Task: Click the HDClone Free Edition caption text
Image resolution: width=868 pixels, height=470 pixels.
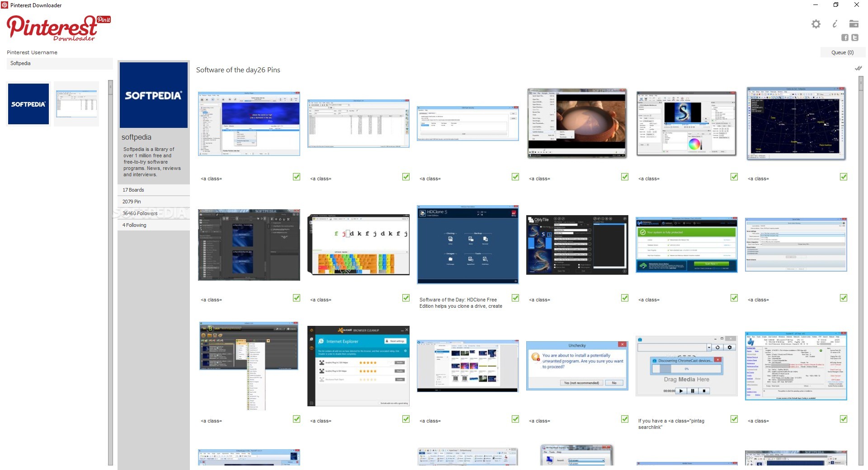Action: point(461,303)
